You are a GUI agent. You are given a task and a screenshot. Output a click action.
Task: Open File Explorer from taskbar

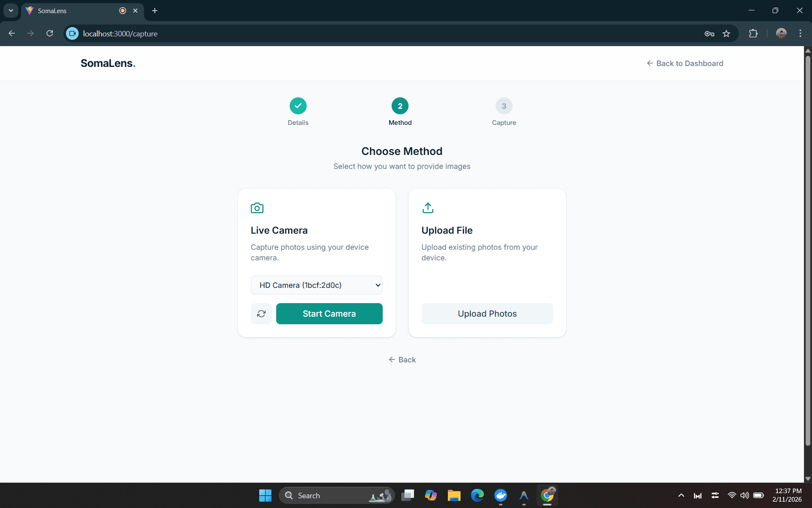(454, 495)
